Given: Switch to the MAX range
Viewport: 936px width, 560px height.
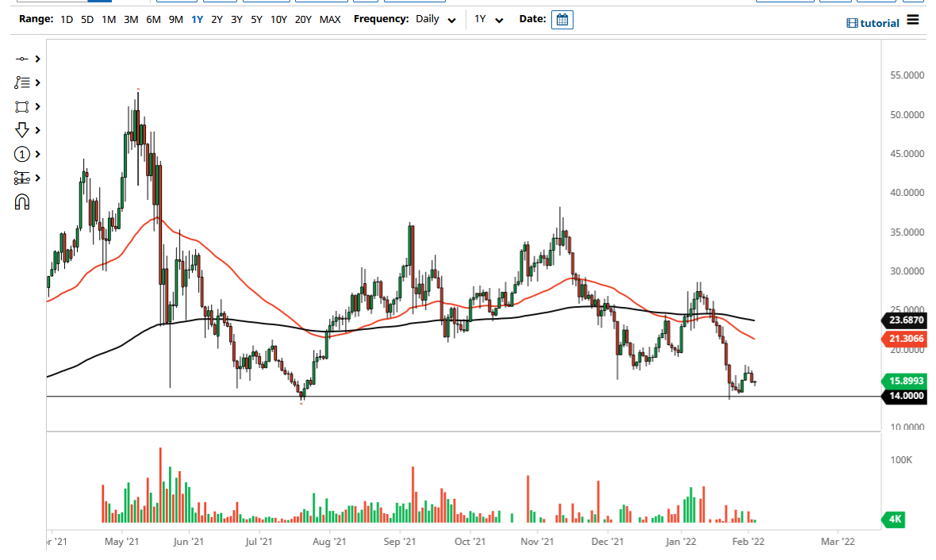Looking at the screenshot, I should 331,19.
